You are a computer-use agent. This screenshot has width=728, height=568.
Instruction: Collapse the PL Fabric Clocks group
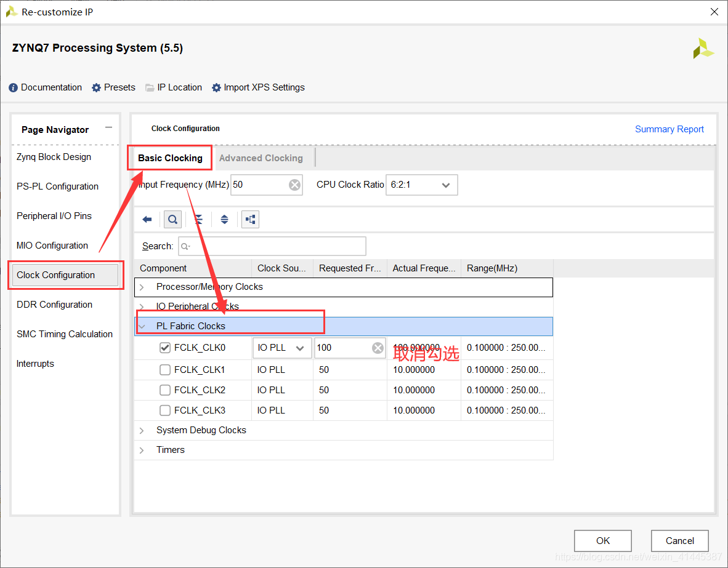tap(142, 326)
